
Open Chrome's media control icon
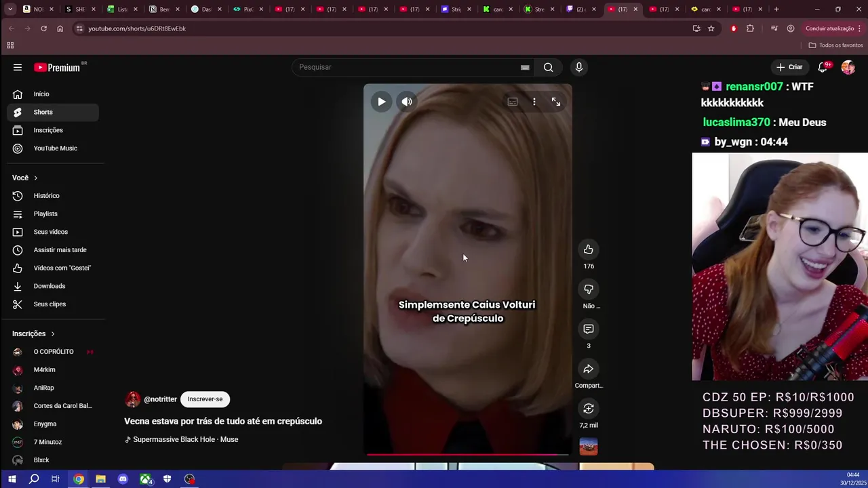tap(774, 28)
